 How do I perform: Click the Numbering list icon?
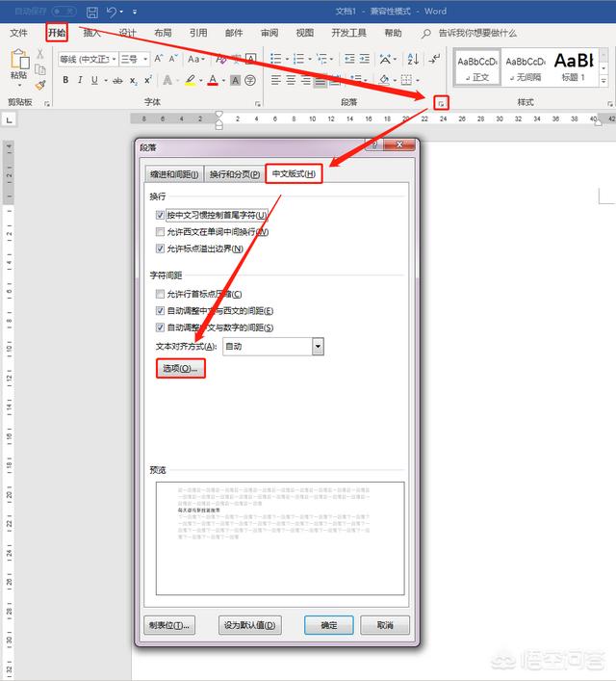click(299, 59)
